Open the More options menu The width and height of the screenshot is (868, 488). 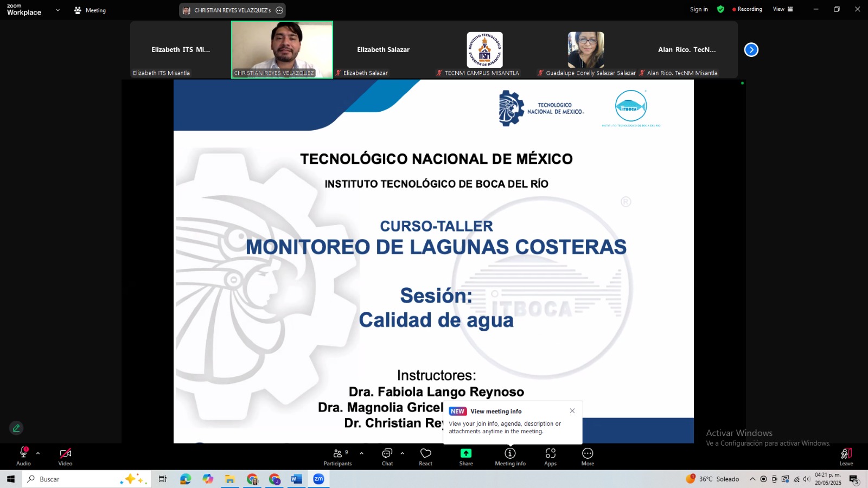click(588, 456)
